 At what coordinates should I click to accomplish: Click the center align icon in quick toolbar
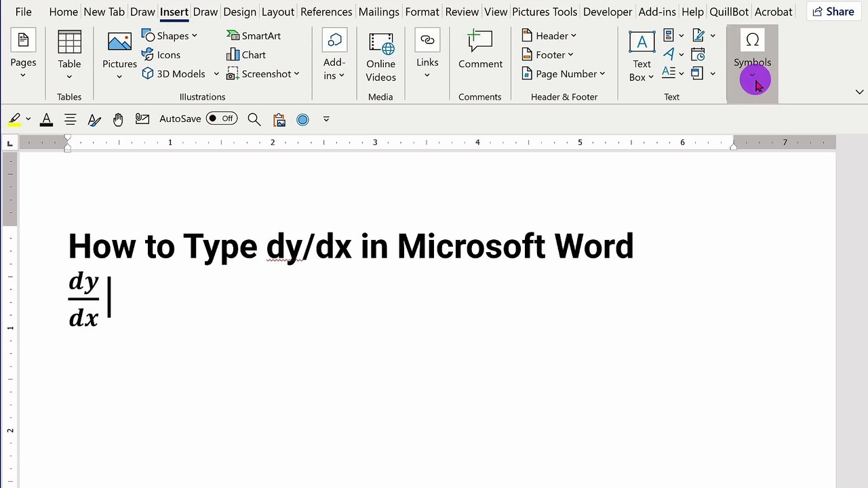(70, 119)
